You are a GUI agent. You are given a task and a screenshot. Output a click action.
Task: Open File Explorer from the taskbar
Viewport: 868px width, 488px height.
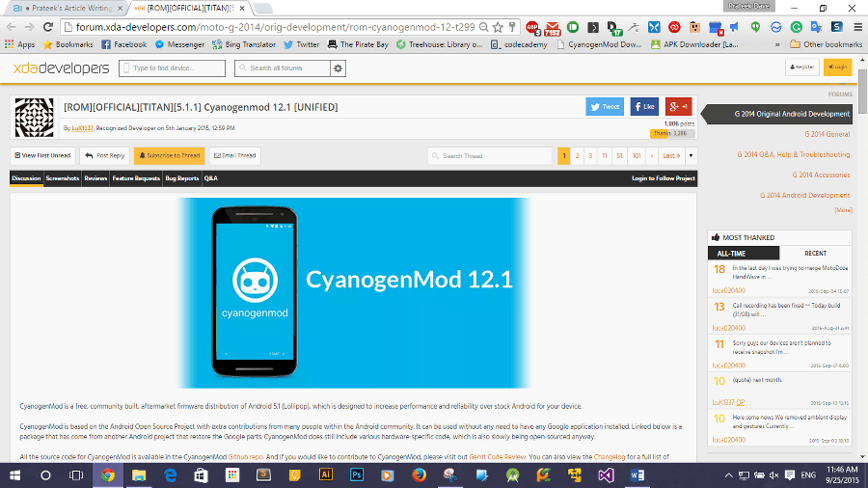138,474
